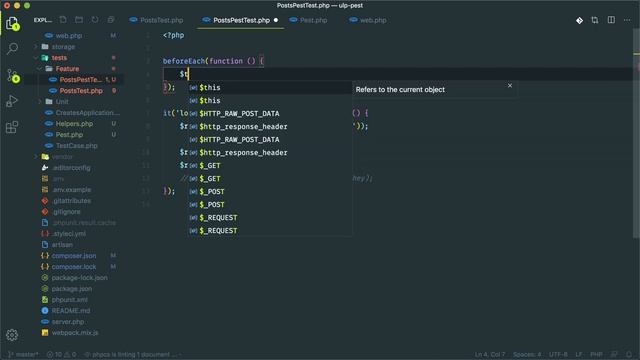Viewport: 640px width, 360px height.
Task: Refresh the Explorer file tree
Action: [95, 20]
